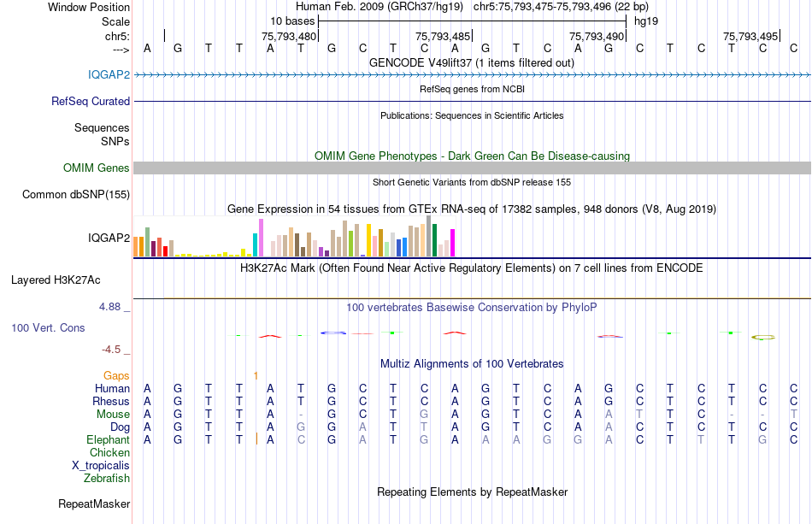
Task: Click the 75,793,495 position marker
Action: pyautogui.click(x=750, y=36)
